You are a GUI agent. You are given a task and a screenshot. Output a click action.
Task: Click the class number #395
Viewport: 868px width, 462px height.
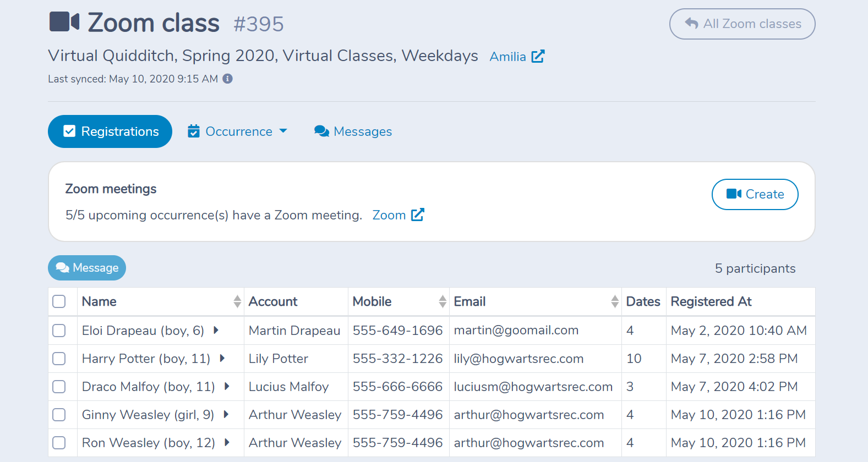(x=259, y=24)
